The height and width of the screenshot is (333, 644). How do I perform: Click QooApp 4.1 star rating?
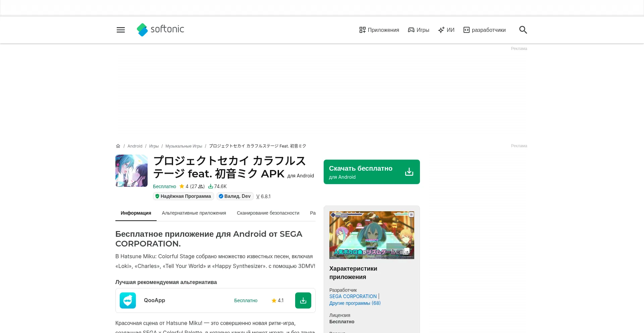(277, 300)
